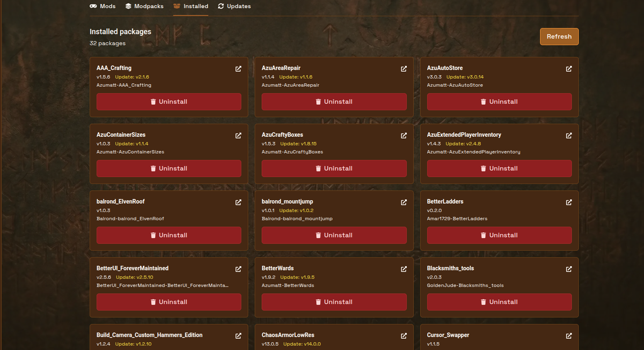Click the AzuAutoStore package title

click(x=445, y=68)
